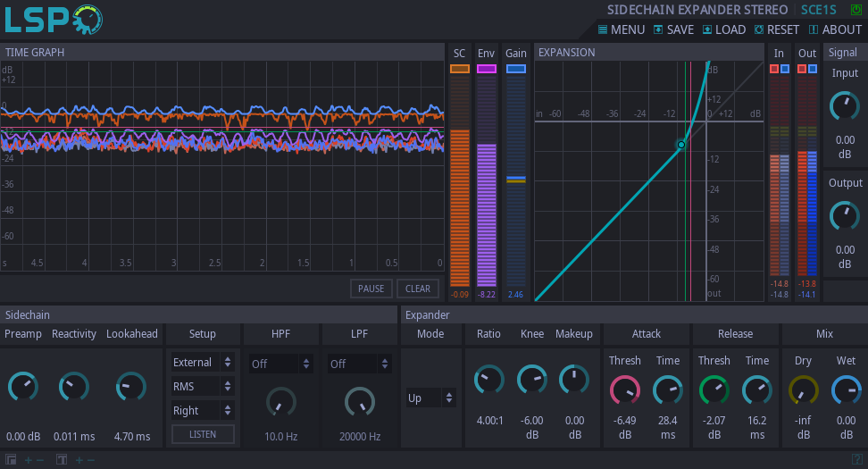The width and height of the screenshot is (868, 469).
Task: Click the UI scaling icon in bottom bar
Action: (x=11, y=459)
